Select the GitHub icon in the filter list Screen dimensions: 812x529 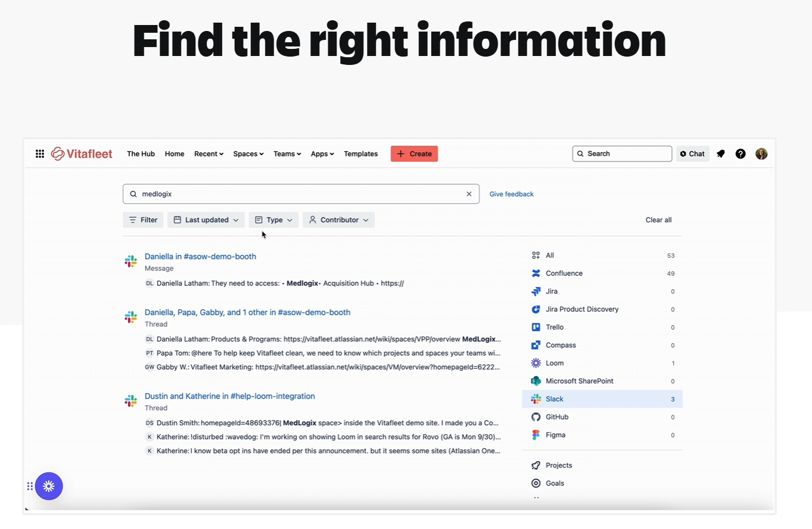pos(536,417)
